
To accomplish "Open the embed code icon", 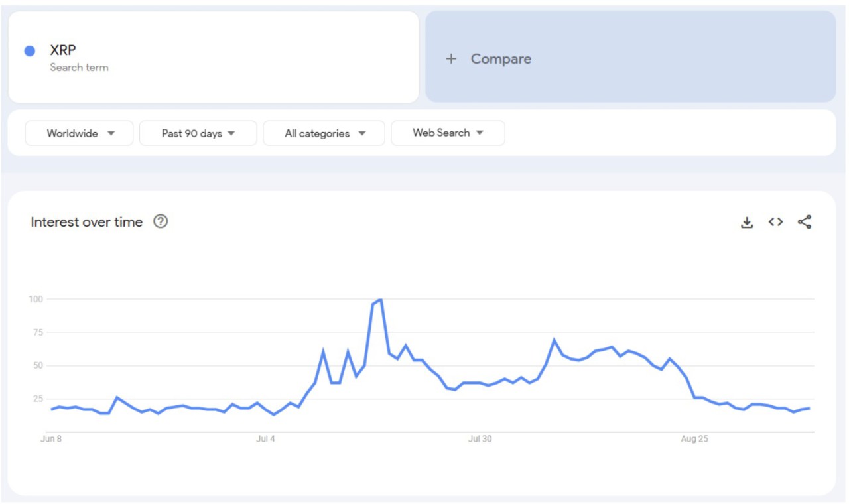I will tap(775, 222).
